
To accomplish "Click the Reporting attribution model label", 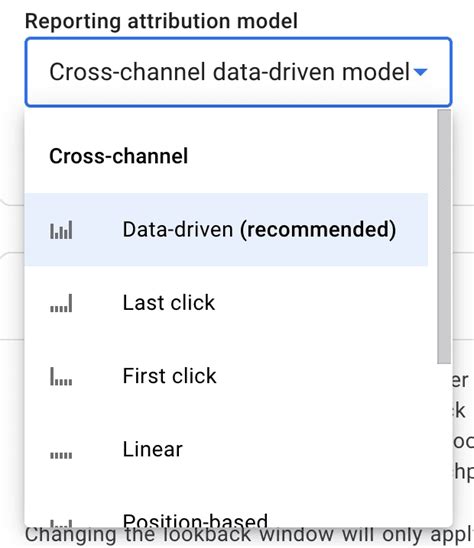I will point(161,21).
